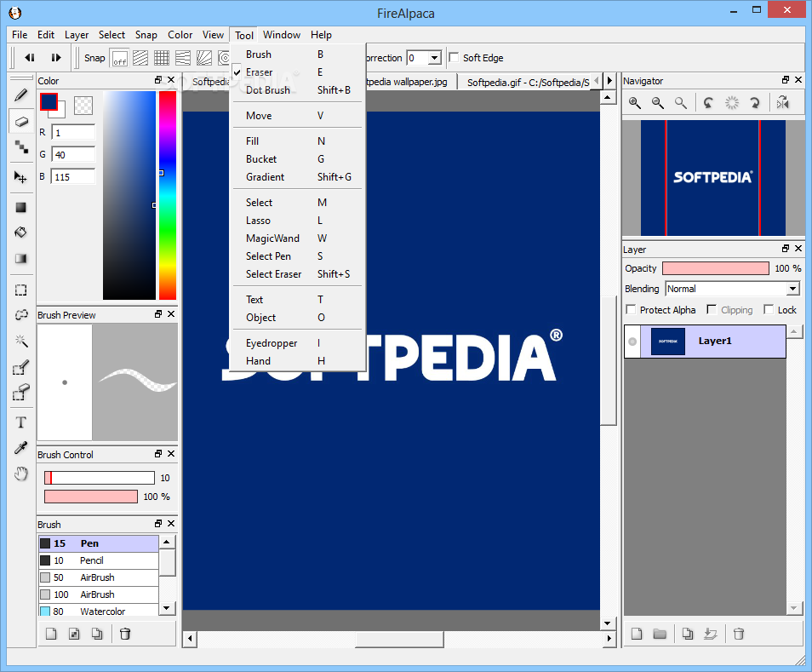Viewport: 812px width, 672px height.
Task: Click Brush list scroll up arrow
Action: (x=167, y=543)
